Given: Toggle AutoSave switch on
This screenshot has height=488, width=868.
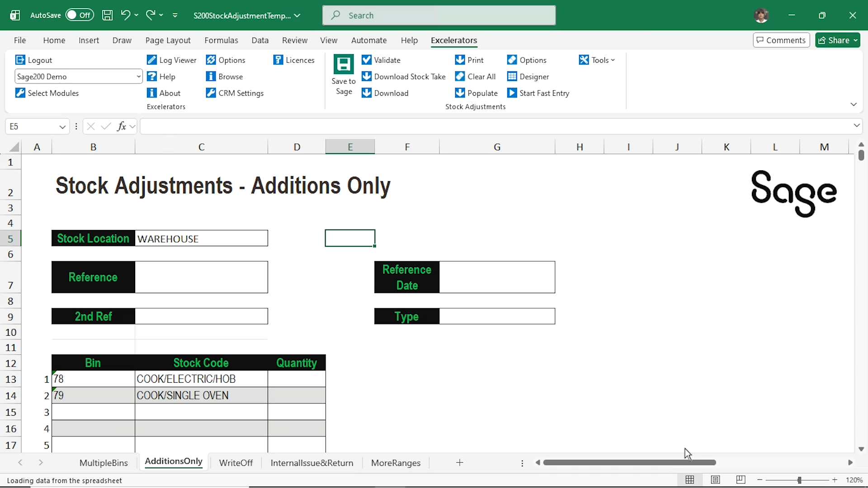Looking at the screenshot, I should pyautogui.click(x=80, y=15).
